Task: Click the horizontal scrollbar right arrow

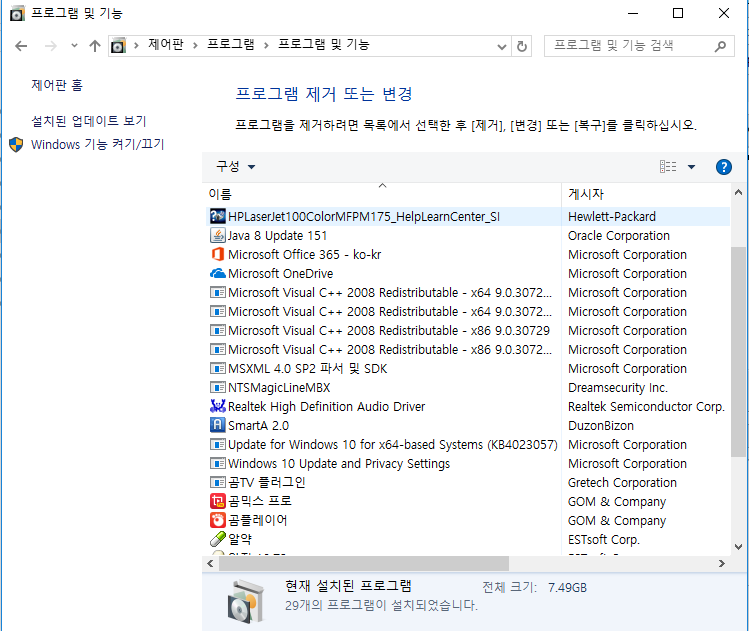Action: (x=721, y=564)
